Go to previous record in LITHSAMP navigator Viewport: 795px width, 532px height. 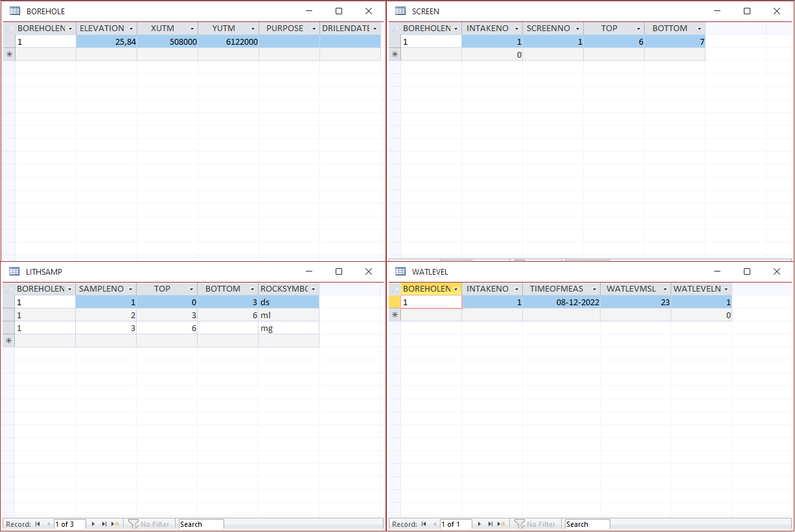49,524
